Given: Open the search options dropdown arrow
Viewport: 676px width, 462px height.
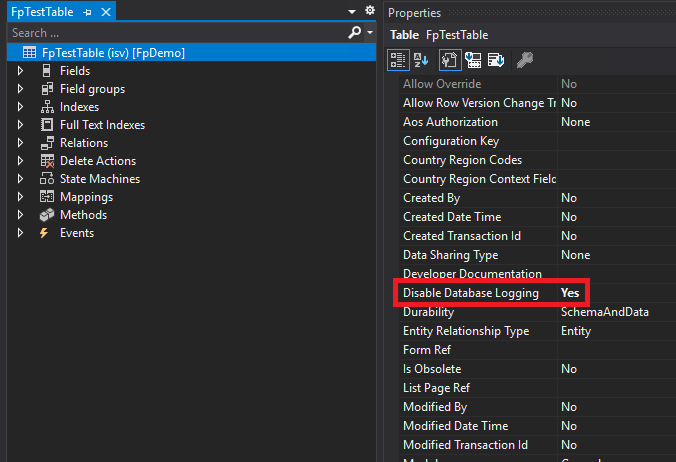Looking at the screenshot, I should click(370, 32).
